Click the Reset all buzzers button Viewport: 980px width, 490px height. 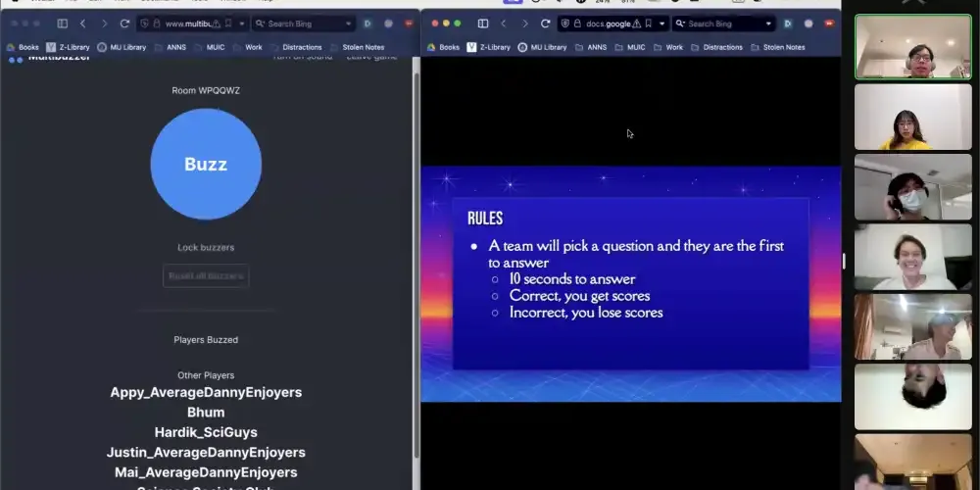[x=206, y=276]
